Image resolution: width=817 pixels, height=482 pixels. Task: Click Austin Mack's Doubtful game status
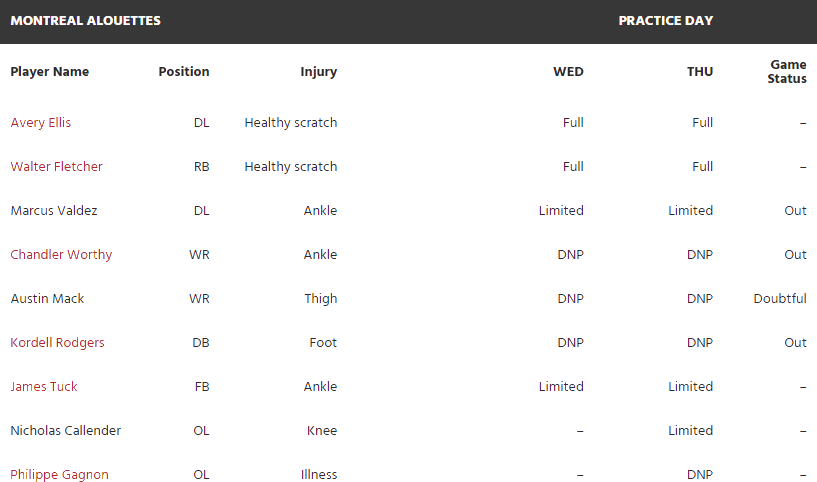pyautogui.click(x=780, y=299)
